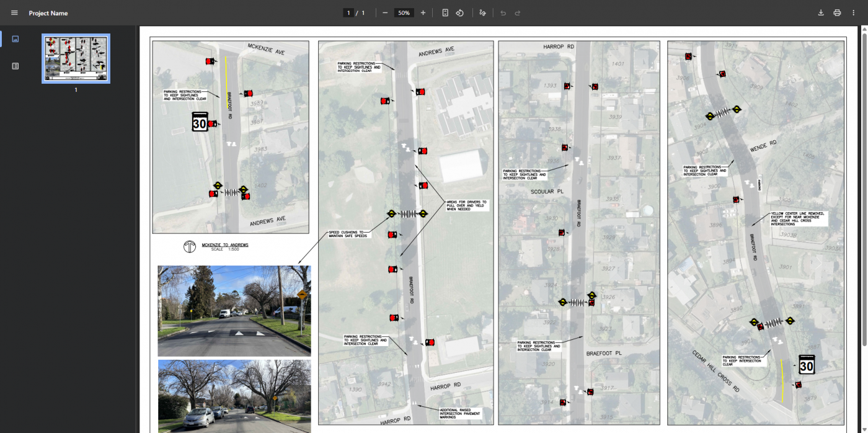Open the more actions three-dot menu

click(853, 13)
